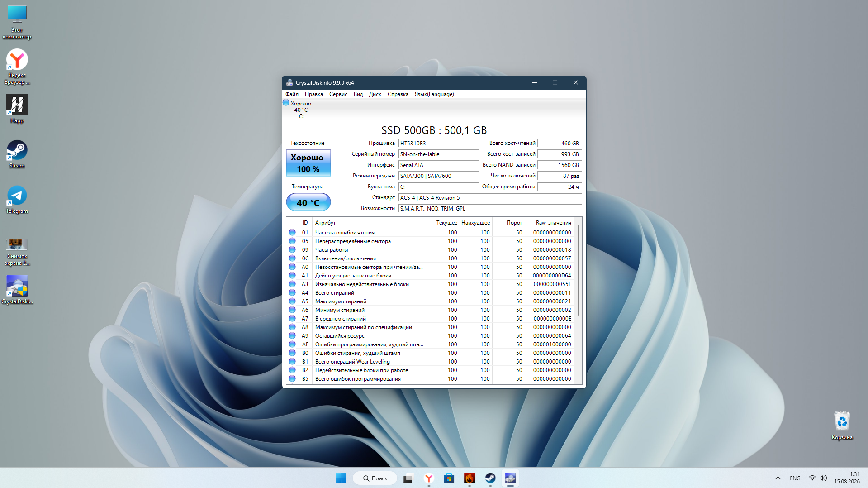This screenshot has height=488, width=868.
Task: Click the total host reads value 460 GB
Action: [560, 143]
